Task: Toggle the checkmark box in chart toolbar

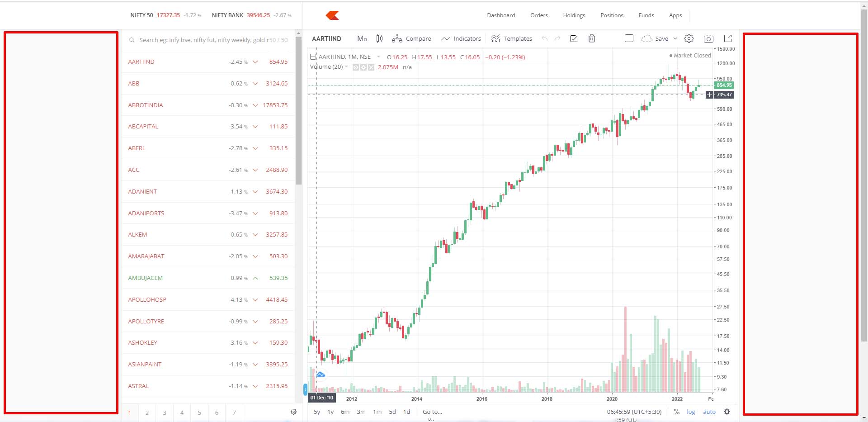Action: [x=574, y=38]
